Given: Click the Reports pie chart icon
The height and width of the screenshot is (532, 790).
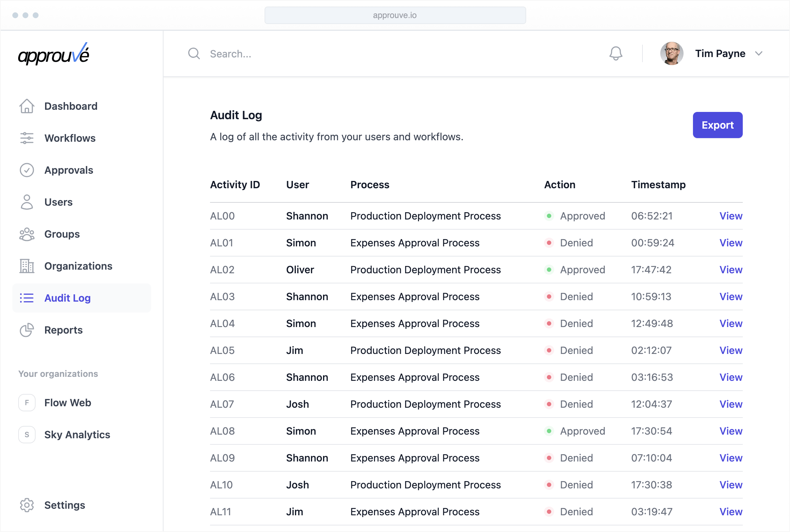Looking at the screenshot, I should click(27, 330).
